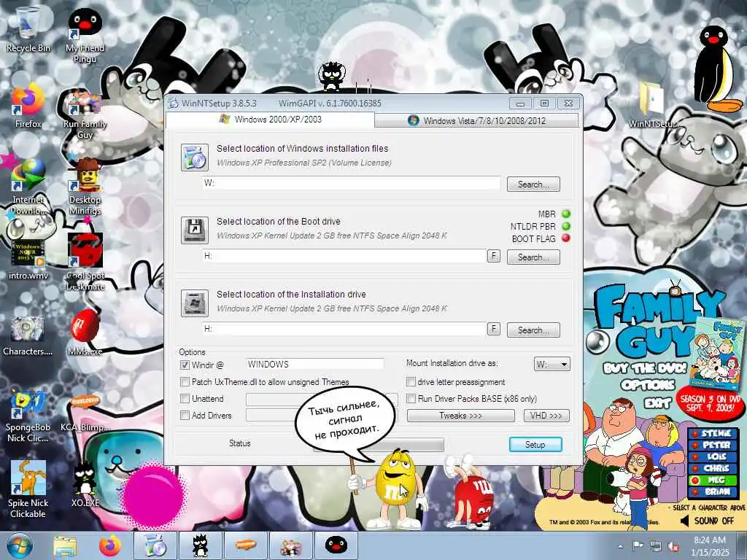Show hidden system tray icons arrow
The width and height of the screenshot is (747, 560).
(x=620, y=546)
